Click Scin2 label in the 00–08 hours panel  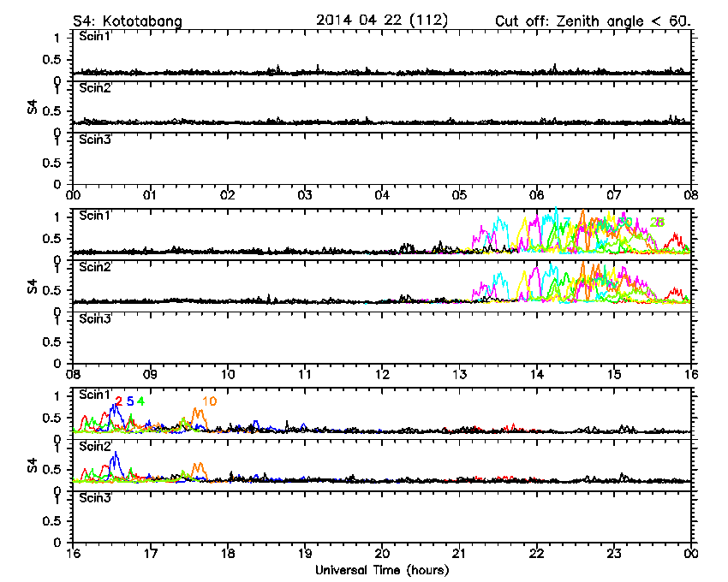tap(95, 87)
